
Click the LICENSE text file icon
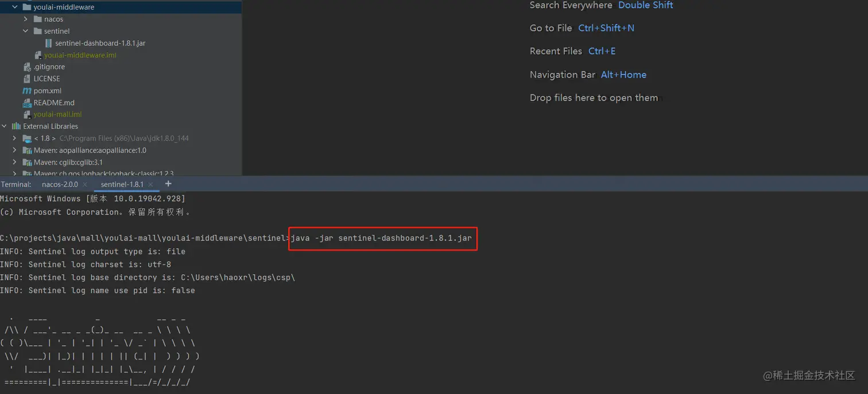pos(27,79)
